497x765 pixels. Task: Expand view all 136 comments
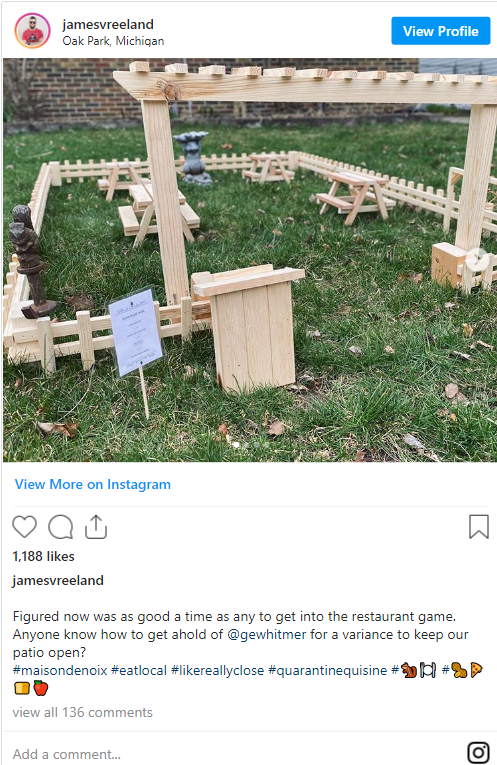pos(82,712)
